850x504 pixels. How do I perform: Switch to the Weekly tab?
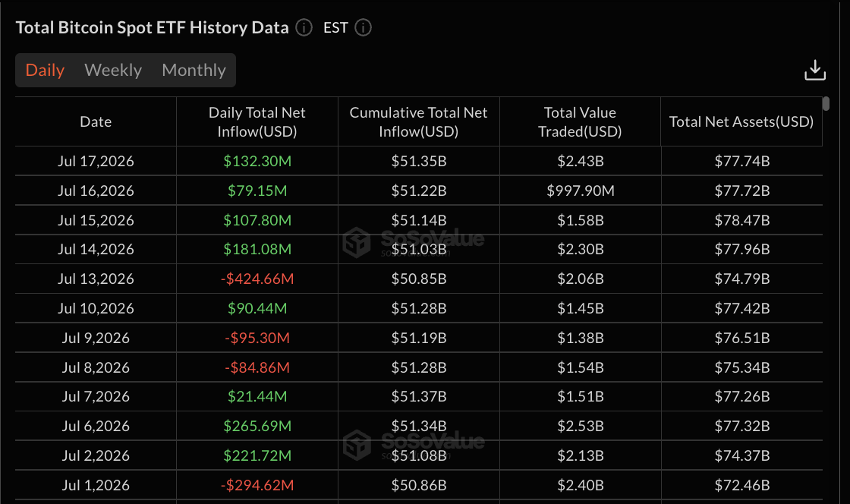coord(113,70)
